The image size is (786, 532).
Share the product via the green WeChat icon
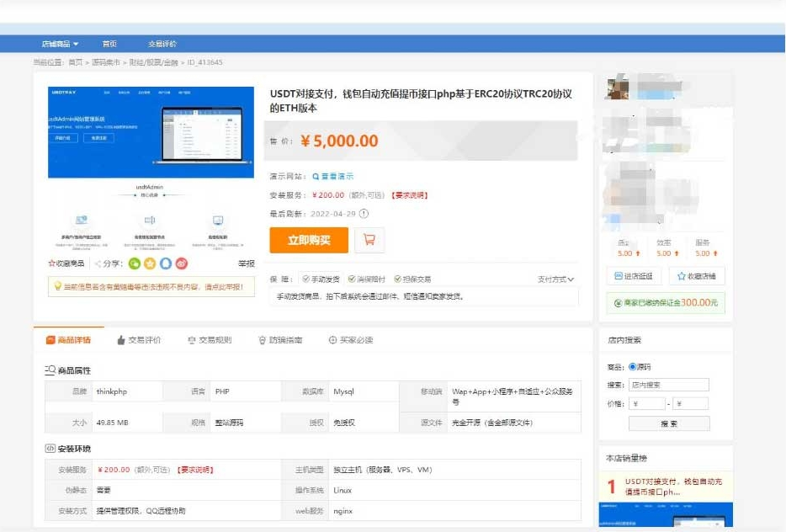point(135,263)
